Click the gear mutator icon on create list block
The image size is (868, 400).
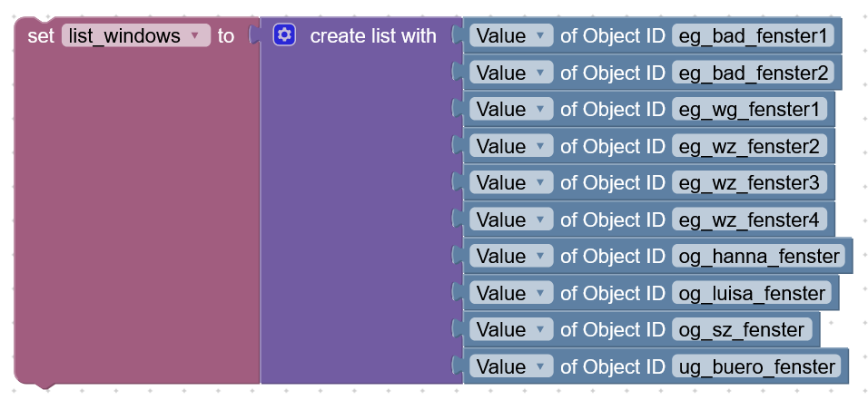click(284, 35)
